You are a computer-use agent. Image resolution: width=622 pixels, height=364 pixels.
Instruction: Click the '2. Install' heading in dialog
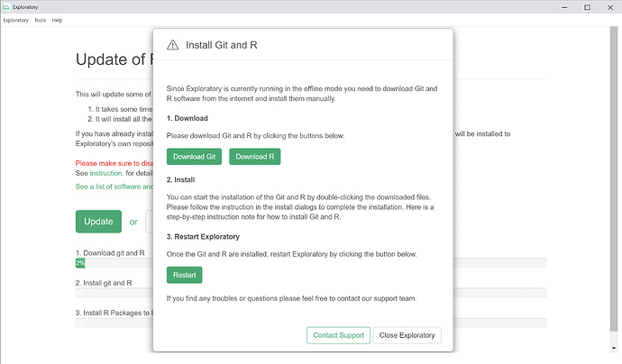click(180, 179)
